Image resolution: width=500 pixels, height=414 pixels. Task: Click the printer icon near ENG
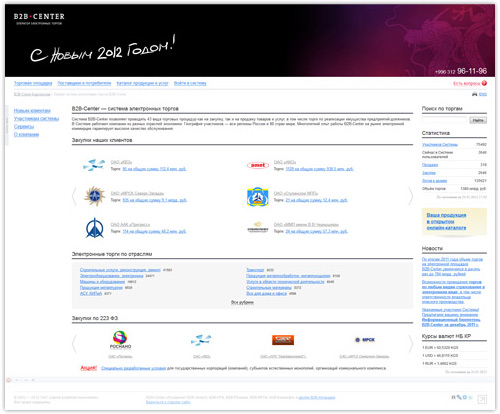(474, 94)
